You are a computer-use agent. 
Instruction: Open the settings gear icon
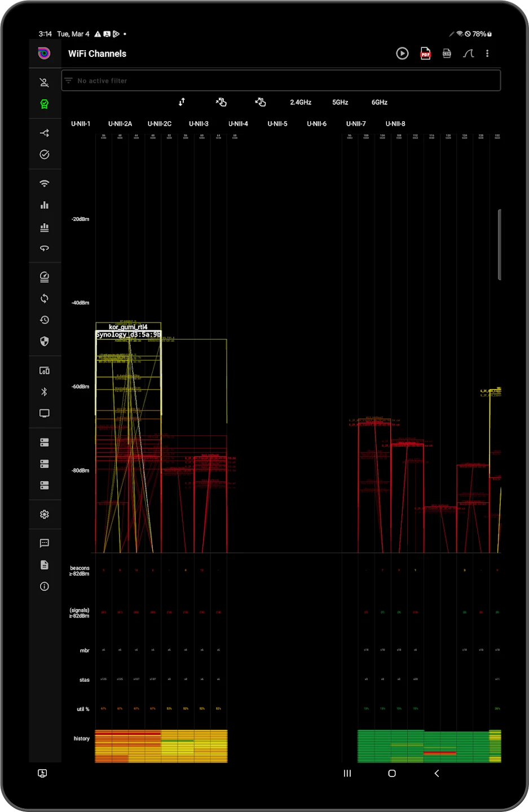point(45,514)
